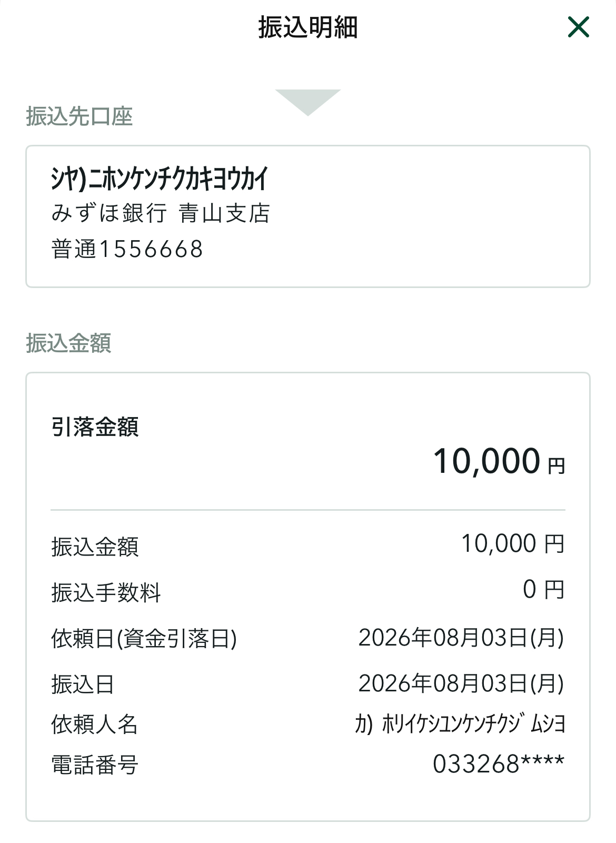
Task: Click requester name カ)ホリイケシユンケンチクジムシヨ
Action: (460, 723)
